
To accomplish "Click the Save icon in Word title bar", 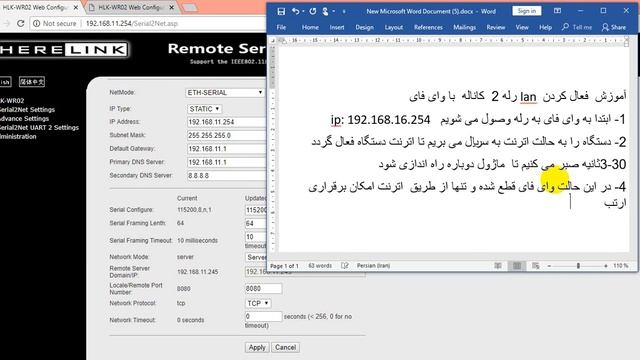I will coord(281,11).
